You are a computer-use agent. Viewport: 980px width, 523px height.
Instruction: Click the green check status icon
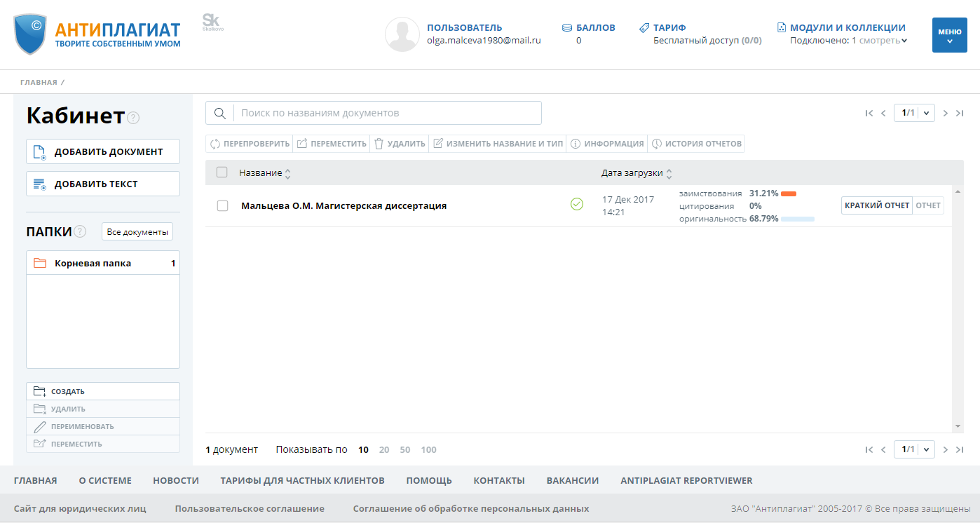[577, 204]
